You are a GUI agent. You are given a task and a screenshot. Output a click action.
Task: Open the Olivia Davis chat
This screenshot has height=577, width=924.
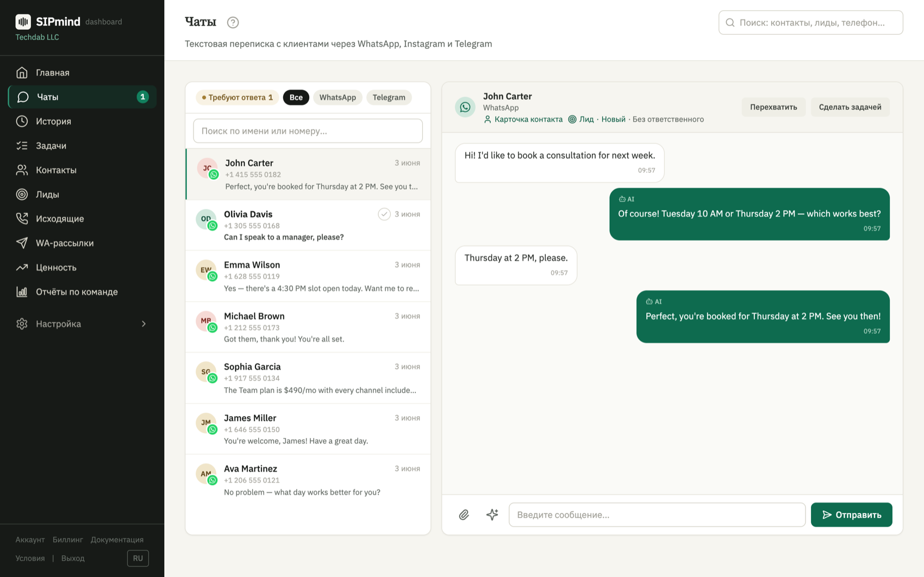click(308, 225)
